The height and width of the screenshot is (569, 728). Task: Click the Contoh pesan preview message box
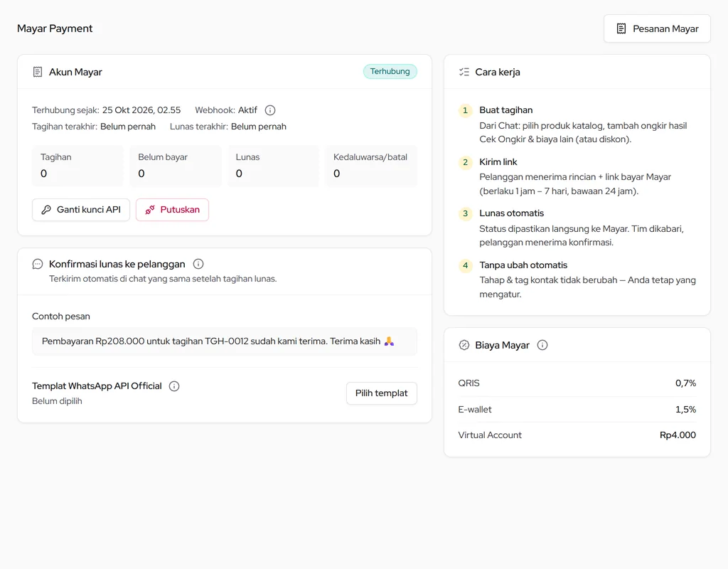[225, 341]
